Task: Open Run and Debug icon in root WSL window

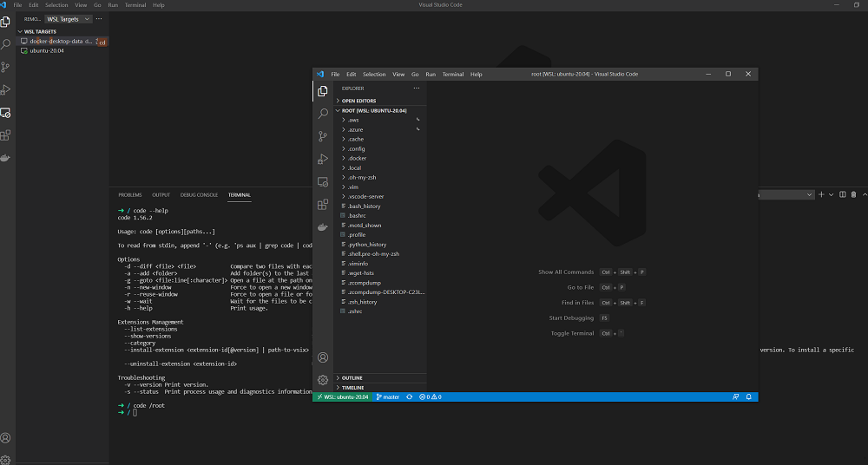Action: click(323, 159)
